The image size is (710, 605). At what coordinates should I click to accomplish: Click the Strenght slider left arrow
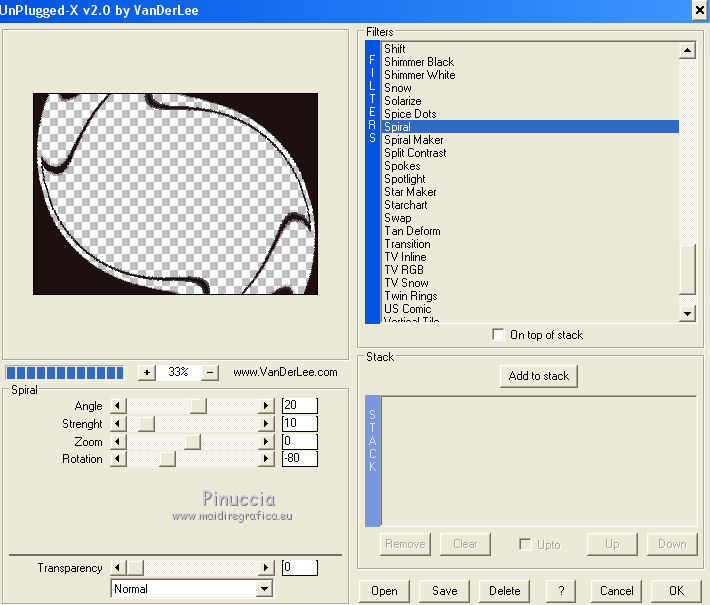coord(118,423)
